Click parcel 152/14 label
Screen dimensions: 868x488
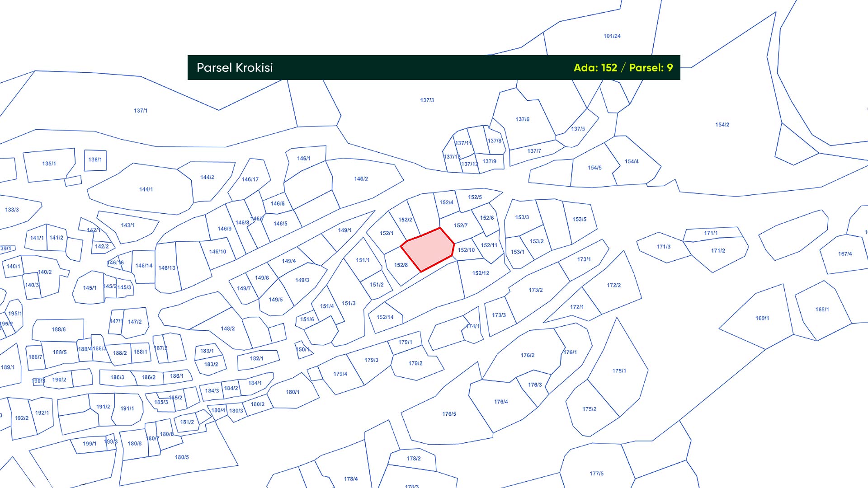pyautogui.click(x=385, y=317)
